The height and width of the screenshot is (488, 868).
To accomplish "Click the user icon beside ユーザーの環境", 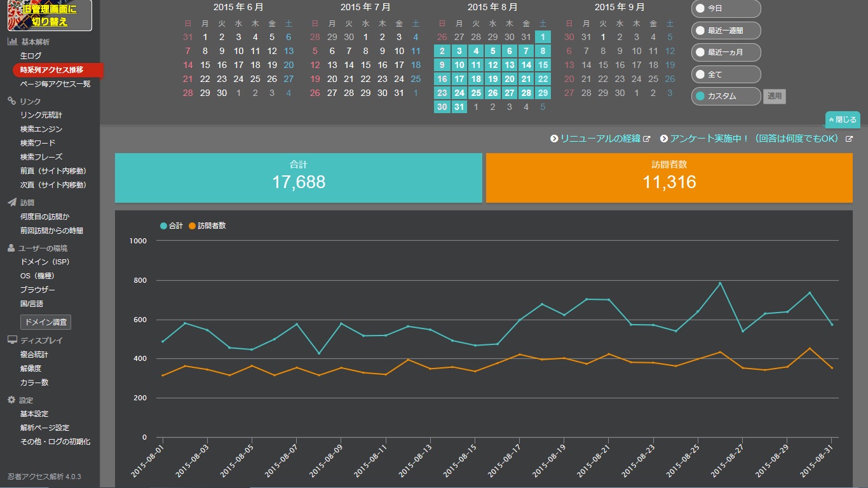I will click(11, 248).
